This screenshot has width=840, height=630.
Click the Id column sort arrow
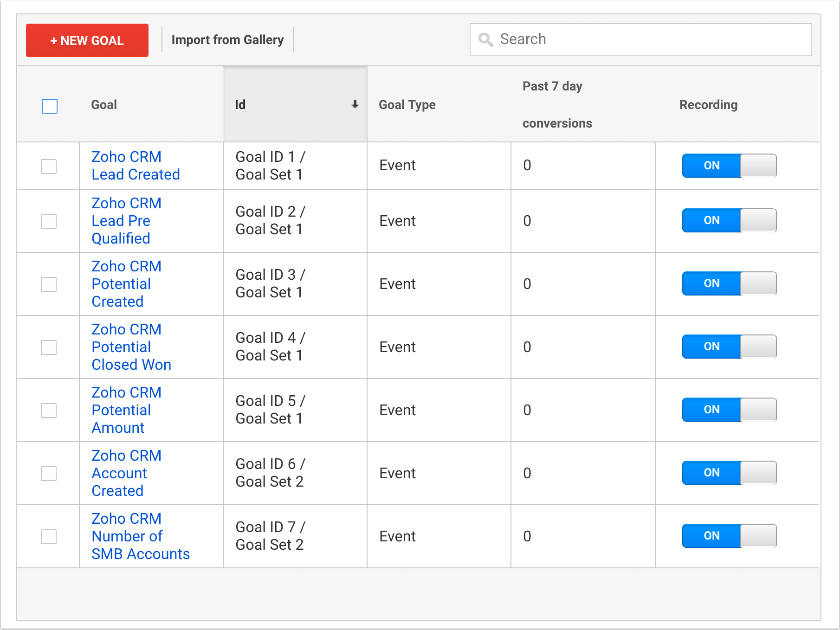(x=355, y=104)
